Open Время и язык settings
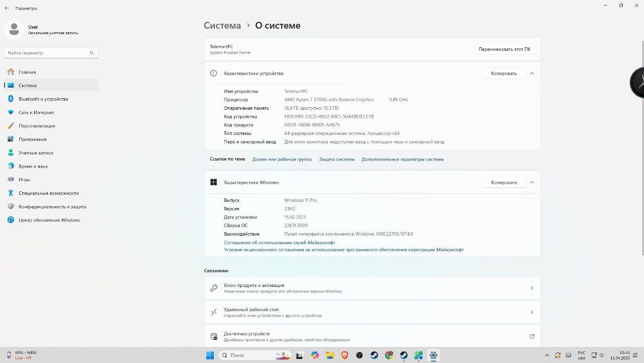Image resolution: width=644 pixels, height=363 pixels. 51,166
